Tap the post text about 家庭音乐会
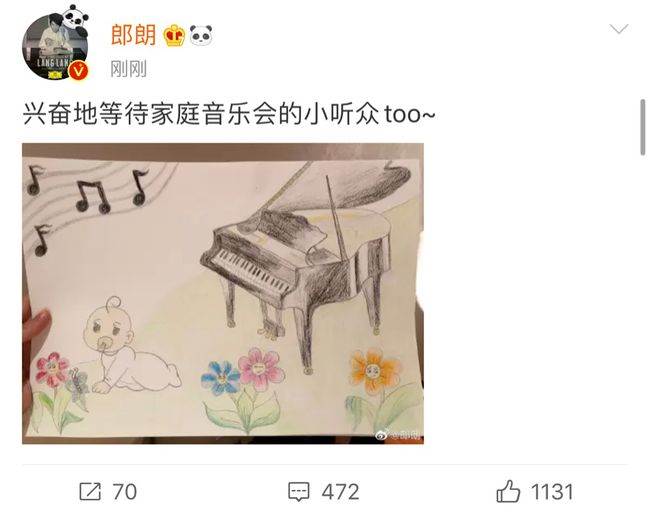This screenshot has height=513, width=650. tap(229, 114)
